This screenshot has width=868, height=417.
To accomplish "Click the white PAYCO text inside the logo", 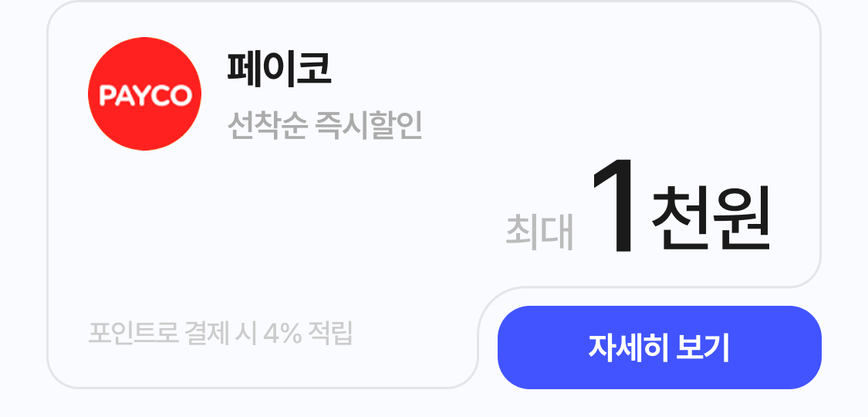I will click(145, 96).
